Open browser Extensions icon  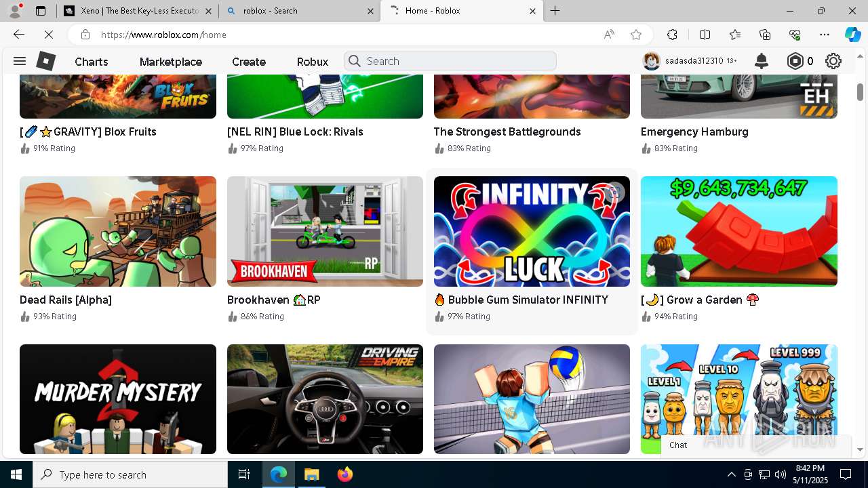[672, 35]
